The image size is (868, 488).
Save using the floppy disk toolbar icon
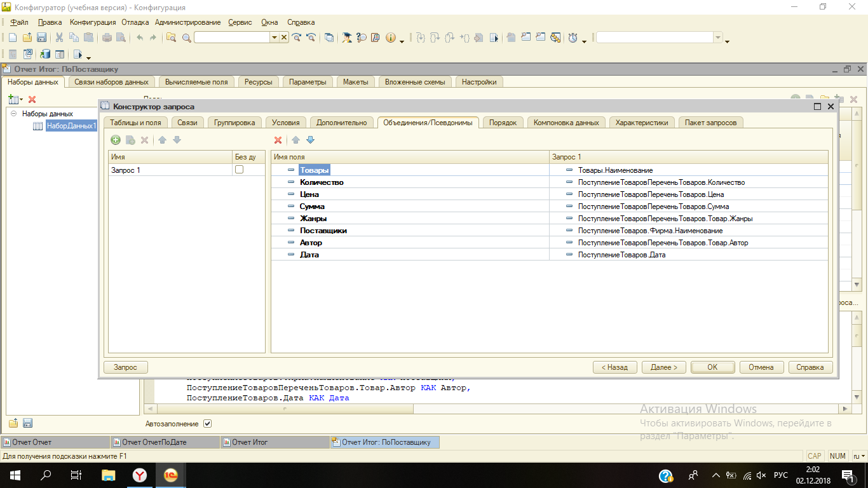[41, 37]
